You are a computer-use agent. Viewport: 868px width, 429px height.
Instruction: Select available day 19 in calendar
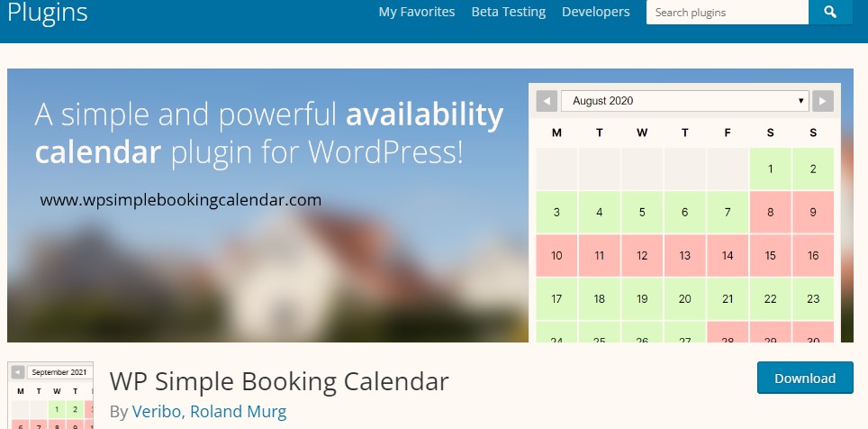click(642, 298)
